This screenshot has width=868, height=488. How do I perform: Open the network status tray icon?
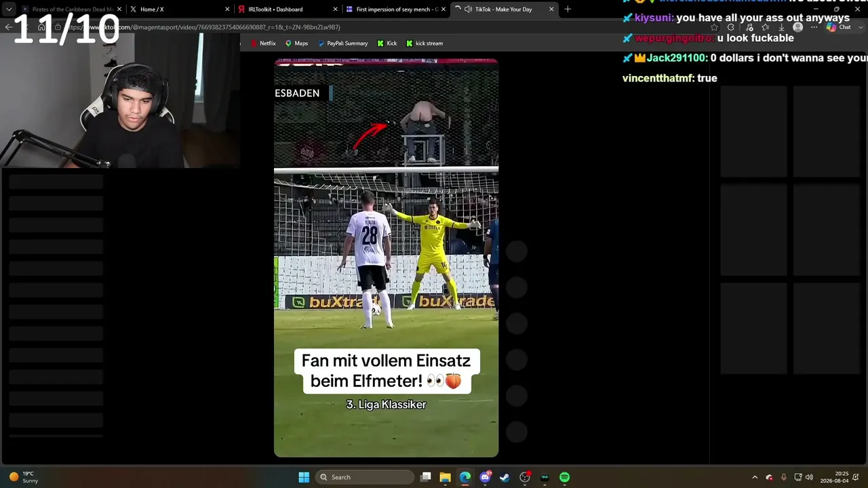pyautogui.click(x=798, y=477)
